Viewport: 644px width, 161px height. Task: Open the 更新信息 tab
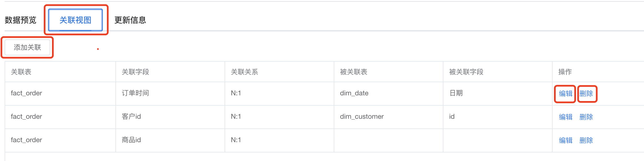point(130,20)
